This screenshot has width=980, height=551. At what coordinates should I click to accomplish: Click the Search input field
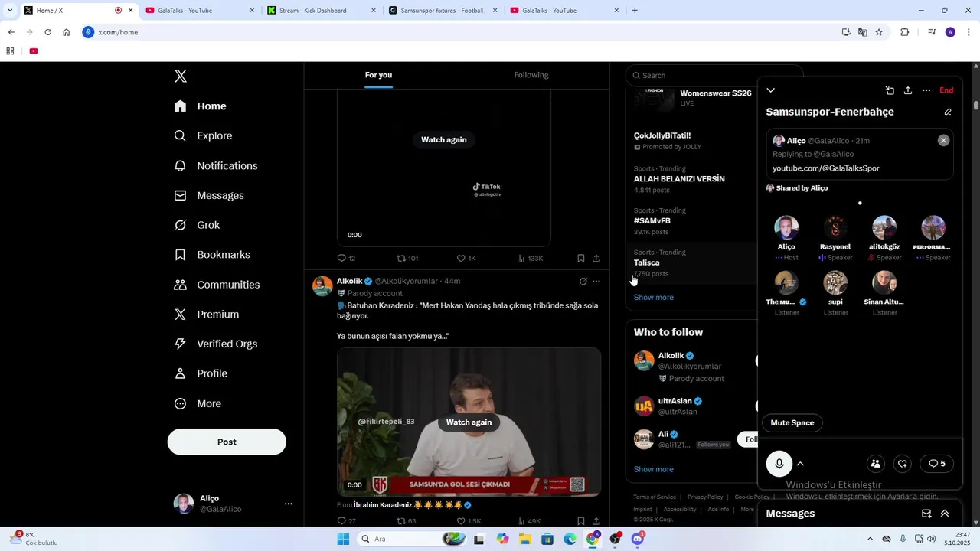714,75
